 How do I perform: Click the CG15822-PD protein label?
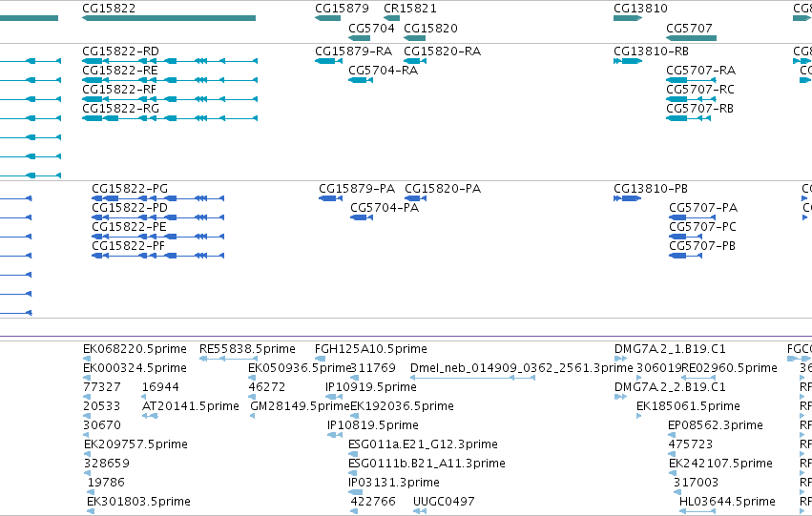130,208
